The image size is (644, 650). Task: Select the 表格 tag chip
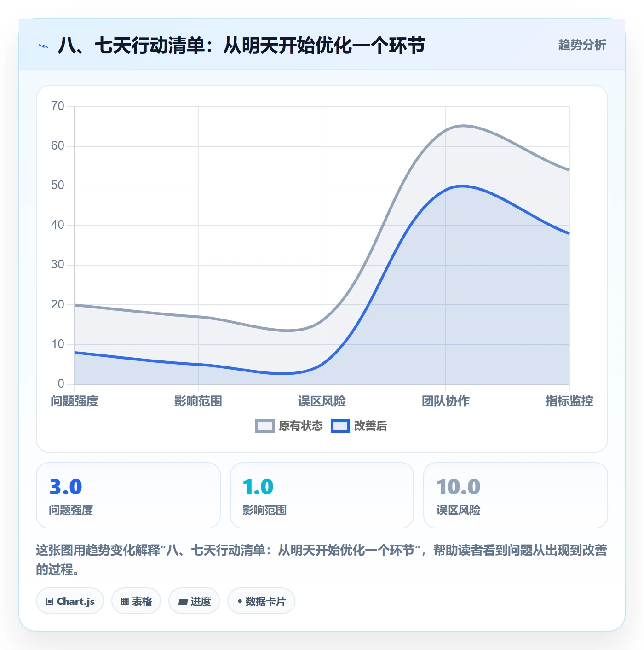pyautogui.click(x=136, y=601)
